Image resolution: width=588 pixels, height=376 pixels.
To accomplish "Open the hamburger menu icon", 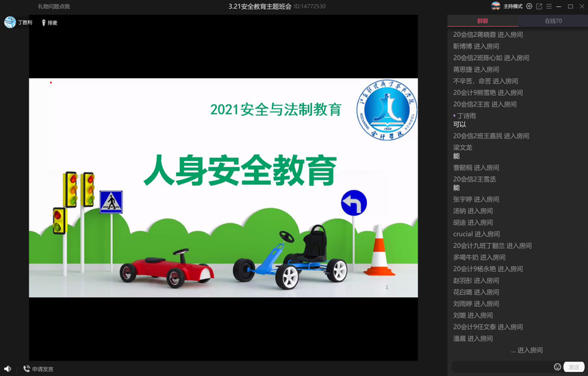I will 549,6.
